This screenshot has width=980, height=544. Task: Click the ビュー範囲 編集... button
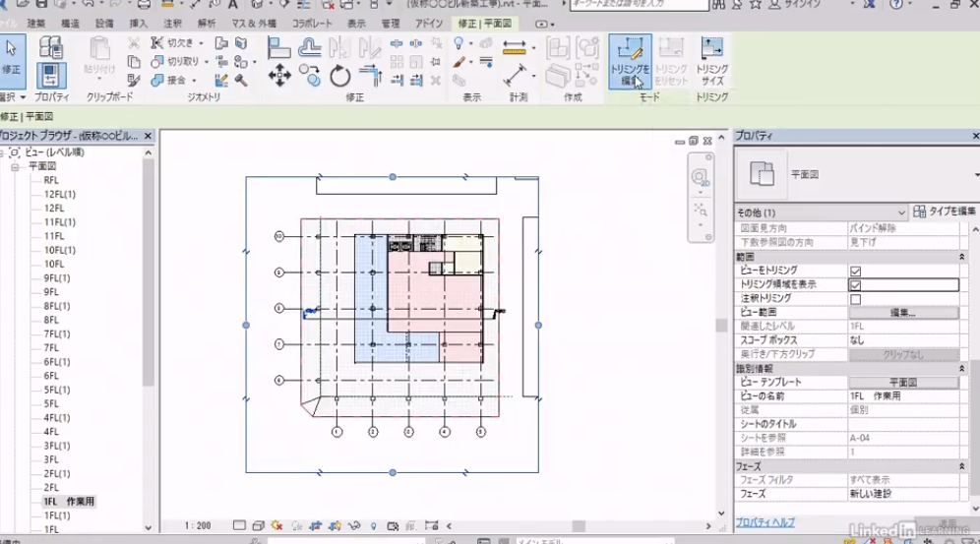coord(902,313)
